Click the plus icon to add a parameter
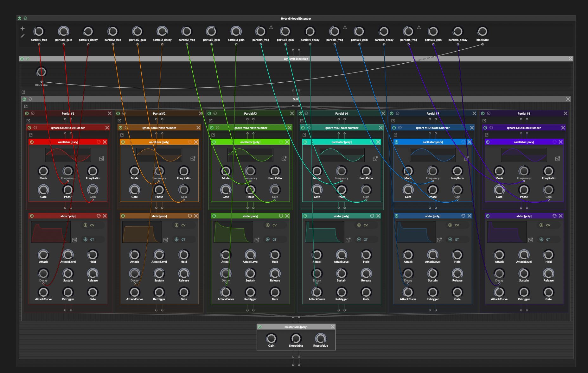Screen dimensions: 588x373 click(22, 28)
